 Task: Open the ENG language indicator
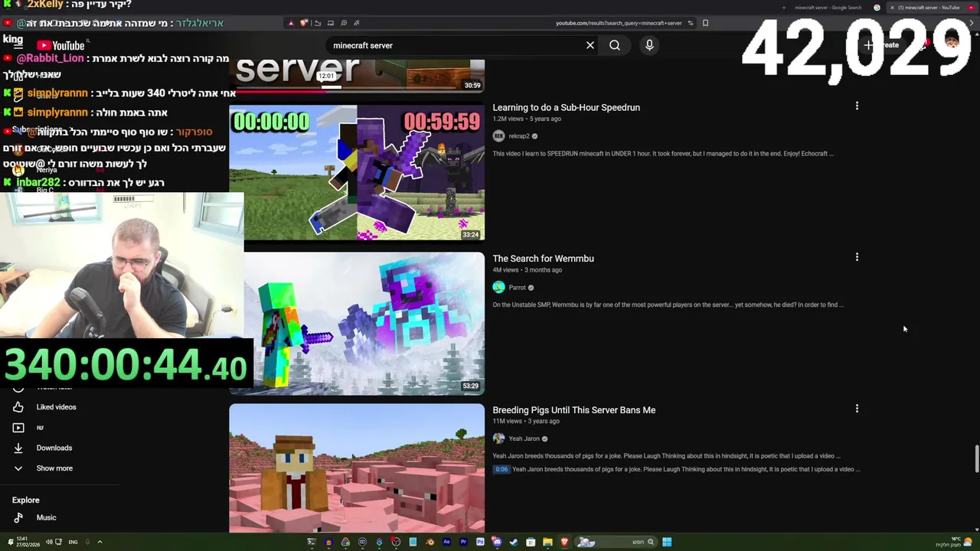point(73,542)
